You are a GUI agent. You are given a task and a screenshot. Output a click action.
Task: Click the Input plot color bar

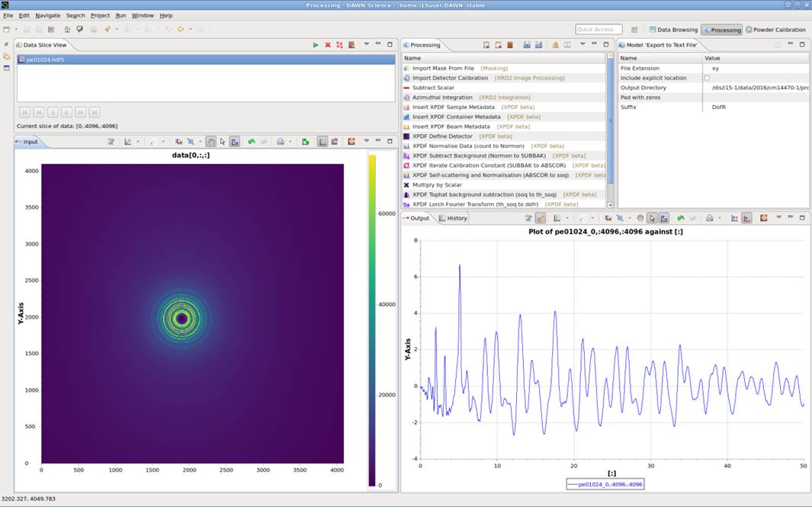pos(372,320)
